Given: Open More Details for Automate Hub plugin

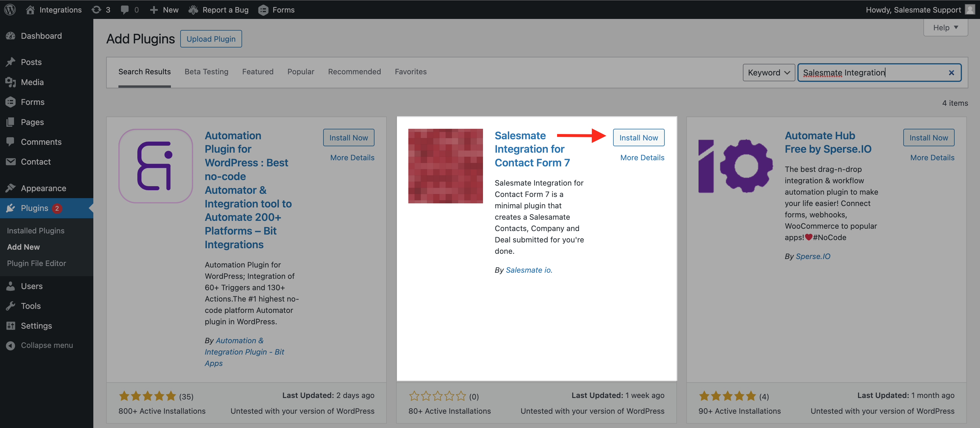Looking at the screenshot, I should click(932, 157).
